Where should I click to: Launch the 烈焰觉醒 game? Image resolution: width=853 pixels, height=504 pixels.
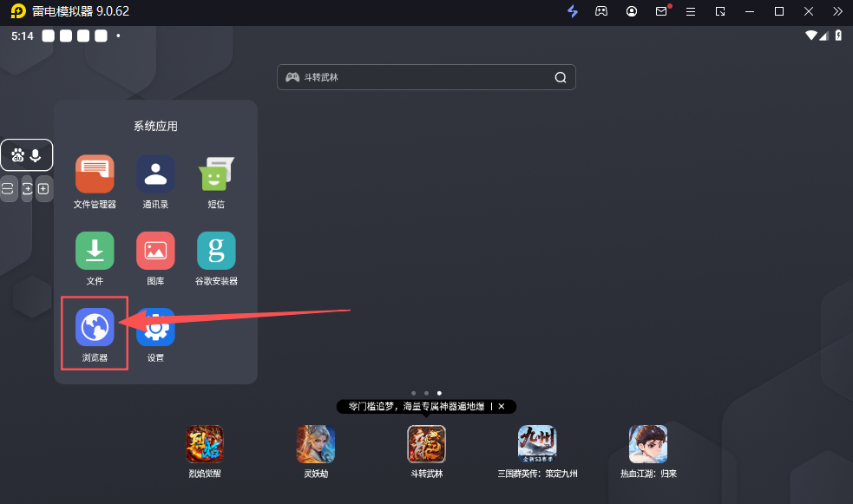pyautogui.click(x=205, y=444)
